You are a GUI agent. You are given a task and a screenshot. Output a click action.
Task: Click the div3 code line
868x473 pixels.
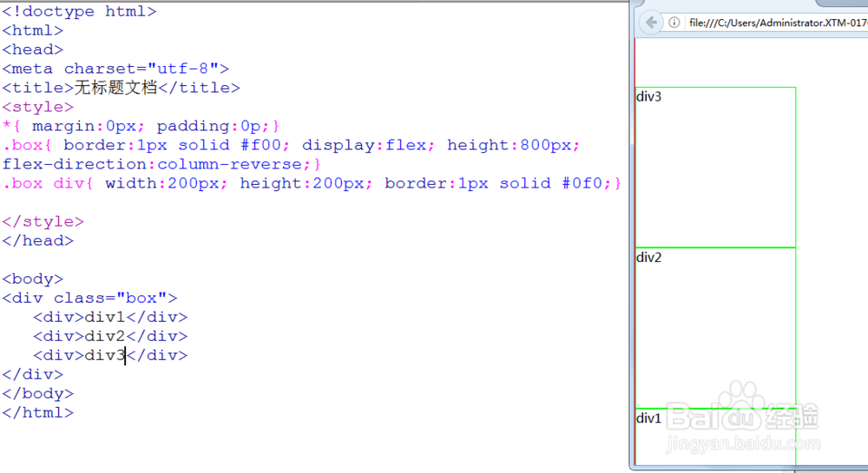tap(110, 355)
